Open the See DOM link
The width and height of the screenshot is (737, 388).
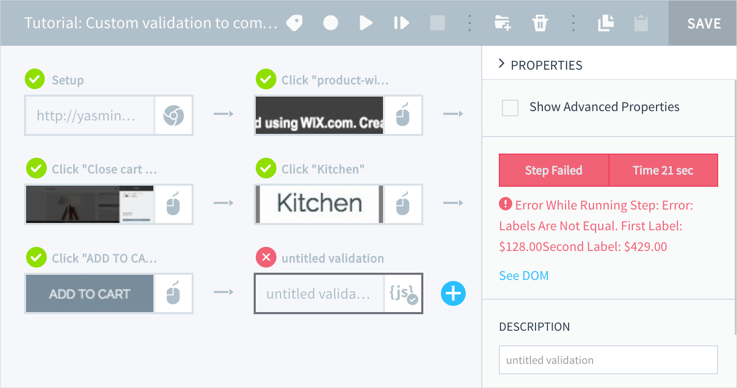(x=524, y=276)
